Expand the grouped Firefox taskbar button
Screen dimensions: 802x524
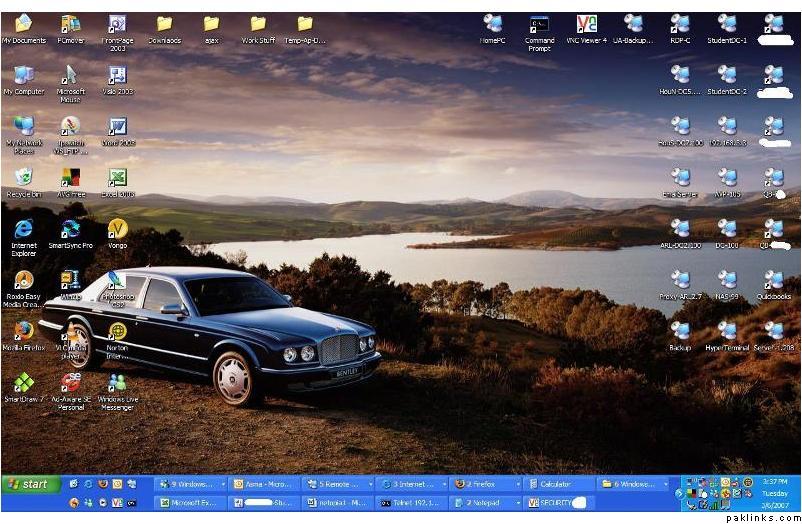coord(485,484)
